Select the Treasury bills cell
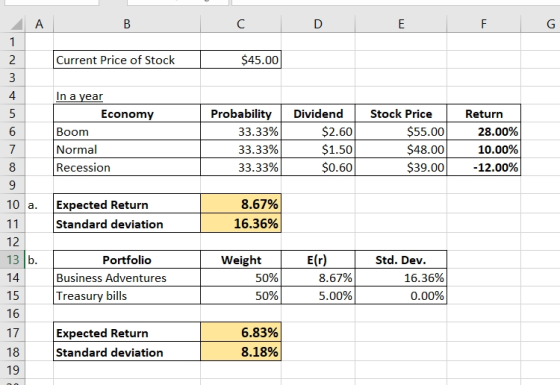The width and height of the screenshot is (560, 385). [127, 295]
